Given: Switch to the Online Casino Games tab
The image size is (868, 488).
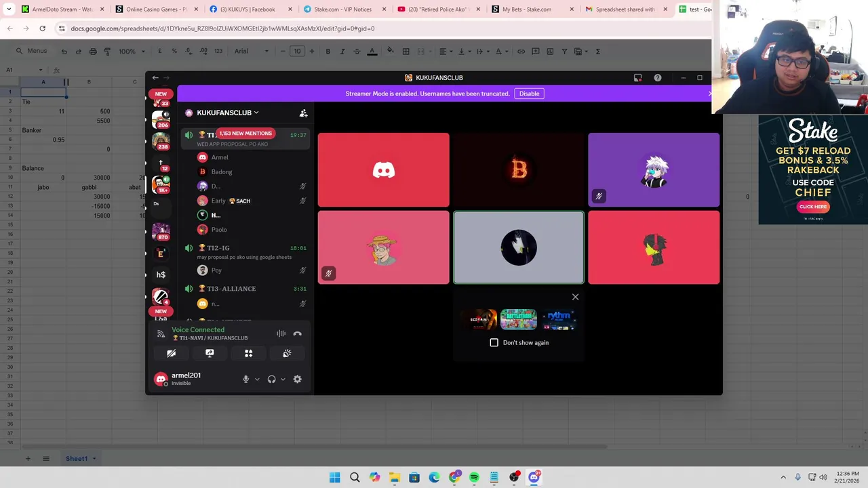Looking at the screenshot, I should (x=156, y=9).
